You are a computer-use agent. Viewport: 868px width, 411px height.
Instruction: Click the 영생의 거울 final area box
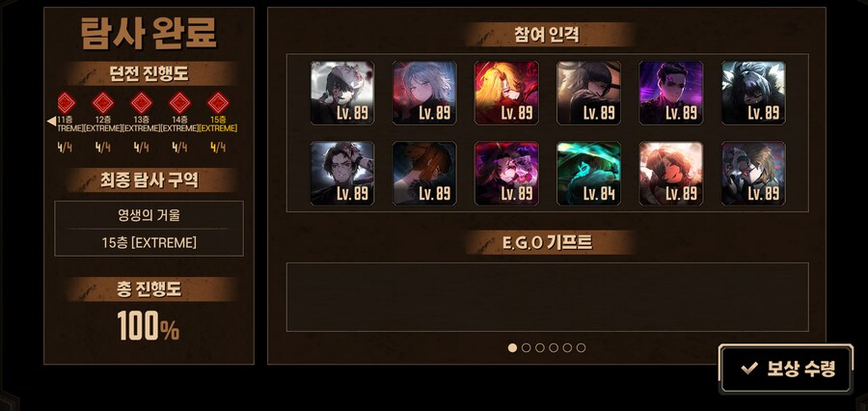(x=149, y=229)
